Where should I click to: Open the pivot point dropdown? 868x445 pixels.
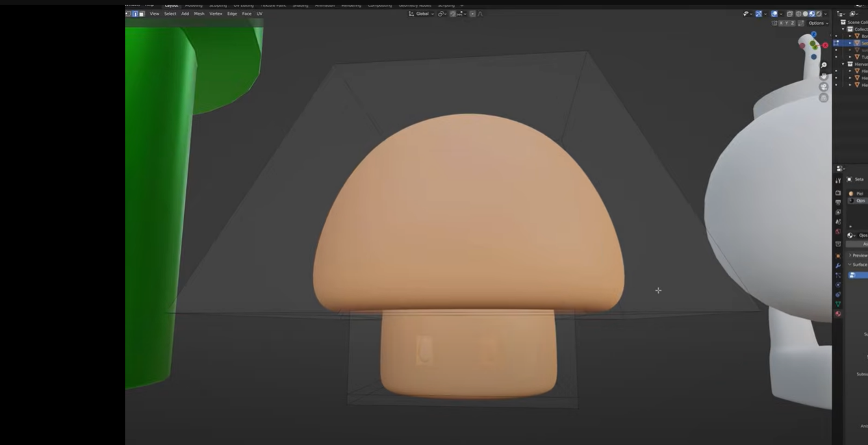tap(442, 14)
